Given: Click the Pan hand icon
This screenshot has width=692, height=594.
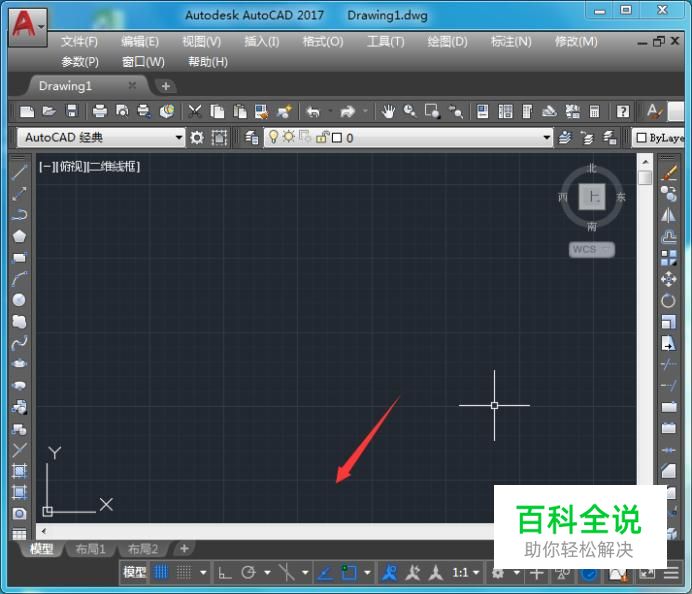Looking at the screenshot, I should [388, 112].
